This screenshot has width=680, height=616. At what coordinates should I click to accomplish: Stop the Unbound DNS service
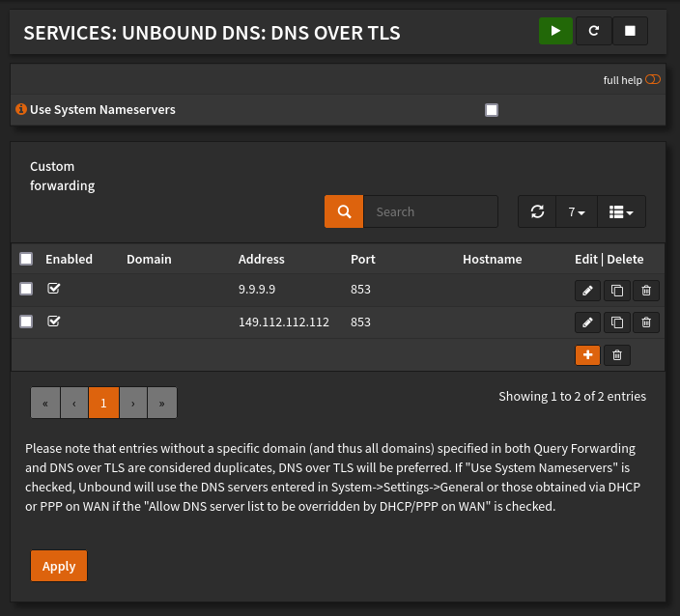(x=630, y=31)
